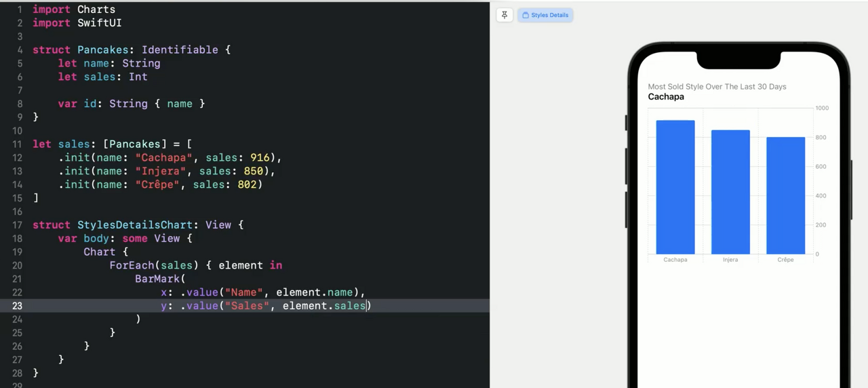The width and height of the screenshot is (868, 388).
Task: Click the Cachapa bar in the chart
Action: [x=675, y=187]
